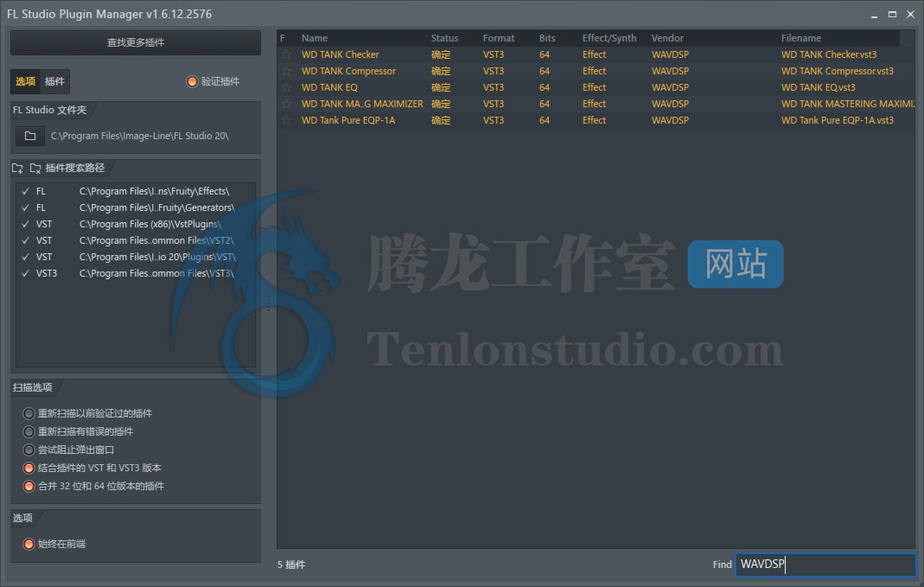The image size is (924, 587).
Task: Select WD TANK MA..G MAXIMIZER plugin name
Action: point(362,105)
